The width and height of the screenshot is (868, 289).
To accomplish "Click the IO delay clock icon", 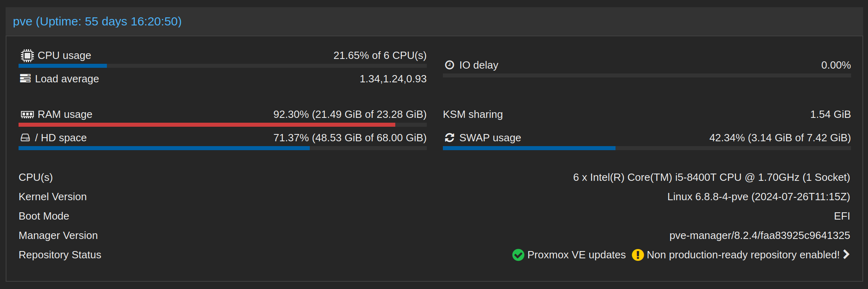I will pos(449,65).
